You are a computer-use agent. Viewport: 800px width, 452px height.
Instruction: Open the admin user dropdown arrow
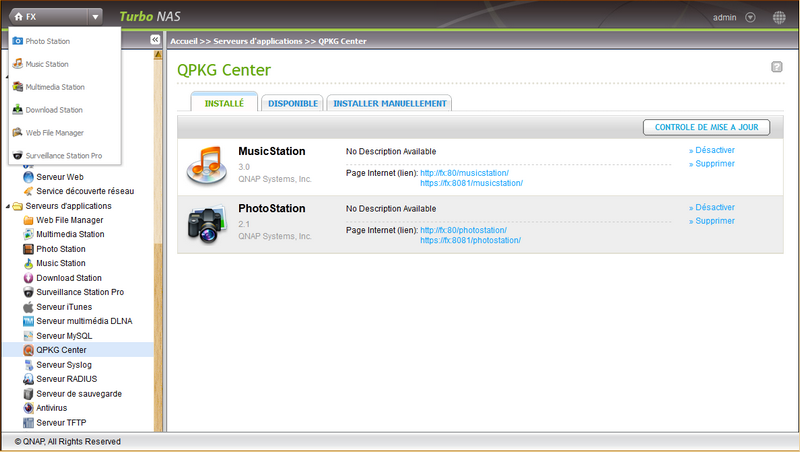click(750, 17)
